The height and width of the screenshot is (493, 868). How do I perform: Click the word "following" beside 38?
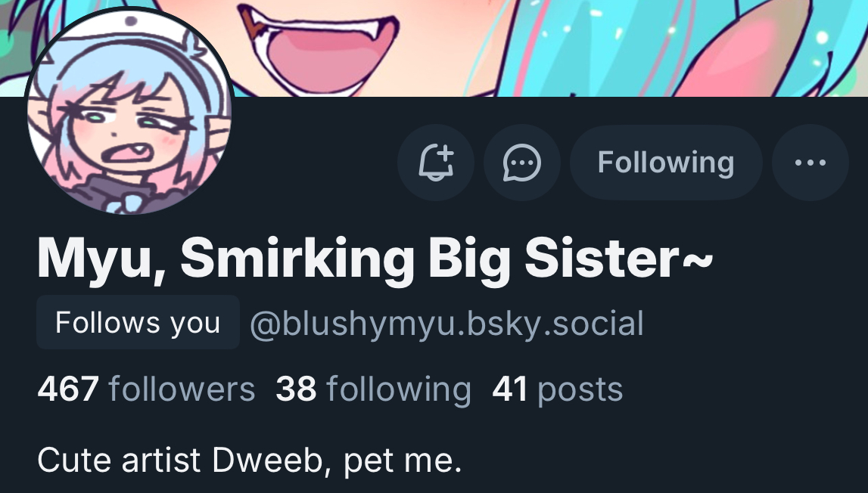click(x=399, y=390)
